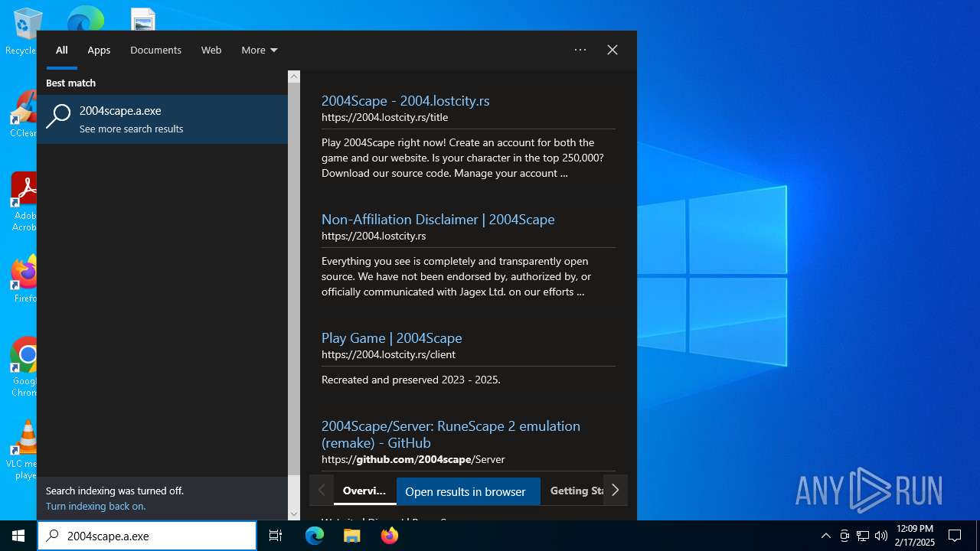Click the search magnifier icon in best match
This screenshot has height=551, width=980.
pos(58,116)
